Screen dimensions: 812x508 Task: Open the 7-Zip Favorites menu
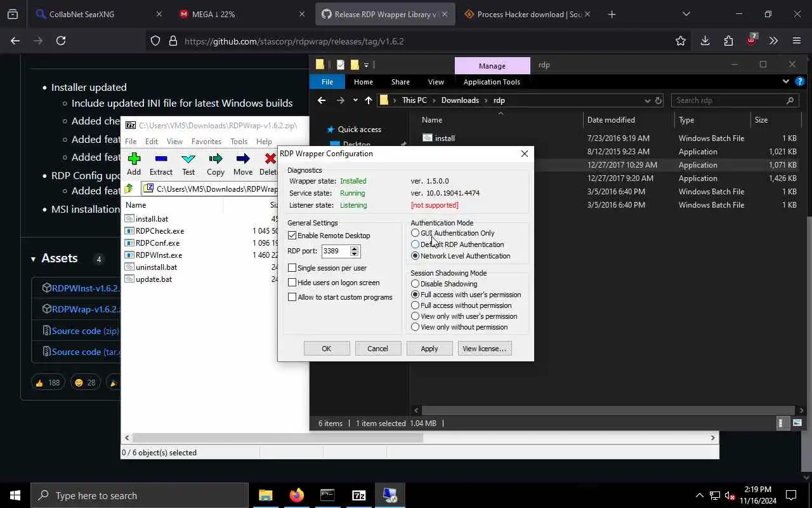[x=206, y=142]
